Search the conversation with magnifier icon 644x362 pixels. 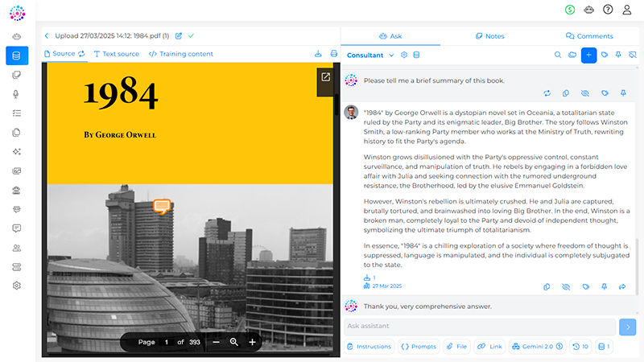558,55
